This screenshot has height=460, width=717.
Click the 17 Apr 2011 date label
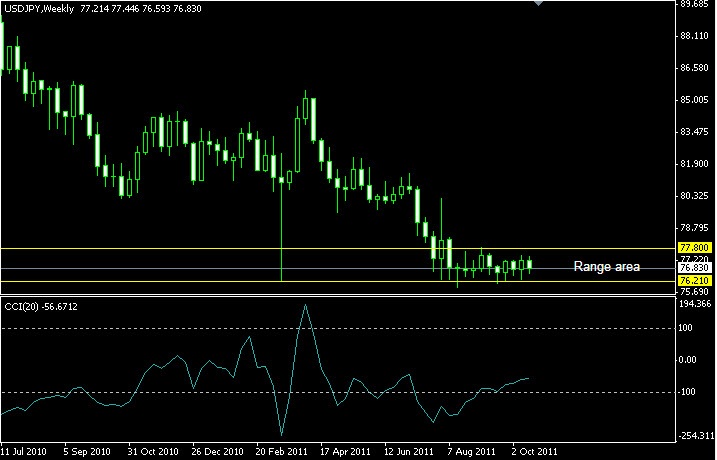[x=345, y=451]
